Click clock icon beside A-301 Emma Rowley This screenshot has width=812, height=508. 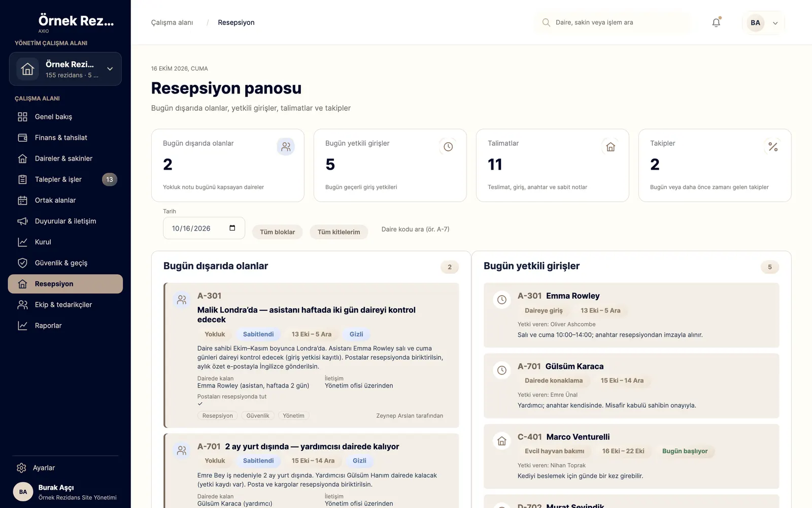502,300
